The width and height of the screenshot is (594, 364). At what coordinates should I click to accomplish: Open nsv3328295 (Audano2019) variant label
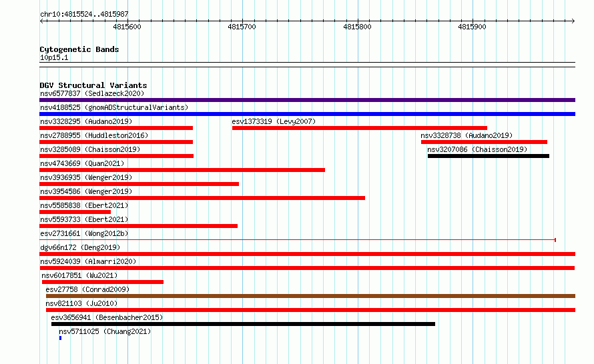(x=86, y=121)
